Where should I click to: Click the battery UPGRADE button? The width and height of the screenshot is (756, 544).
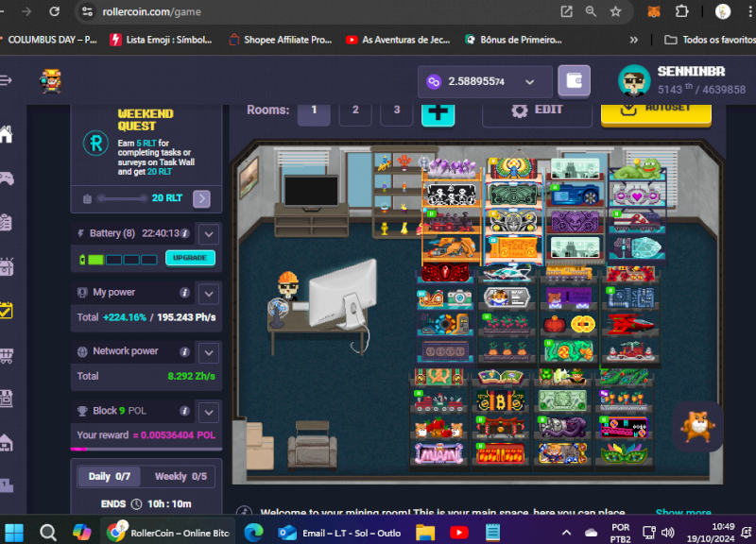(x=190, y=258)
